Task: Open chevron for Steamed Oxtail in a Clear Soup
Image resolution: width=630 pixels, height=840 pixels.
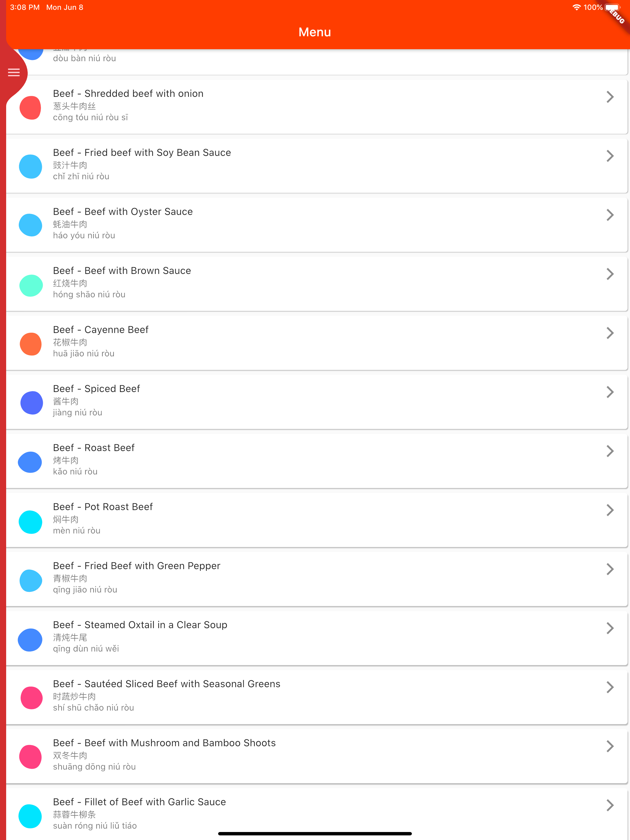Action: click(610, 628)
